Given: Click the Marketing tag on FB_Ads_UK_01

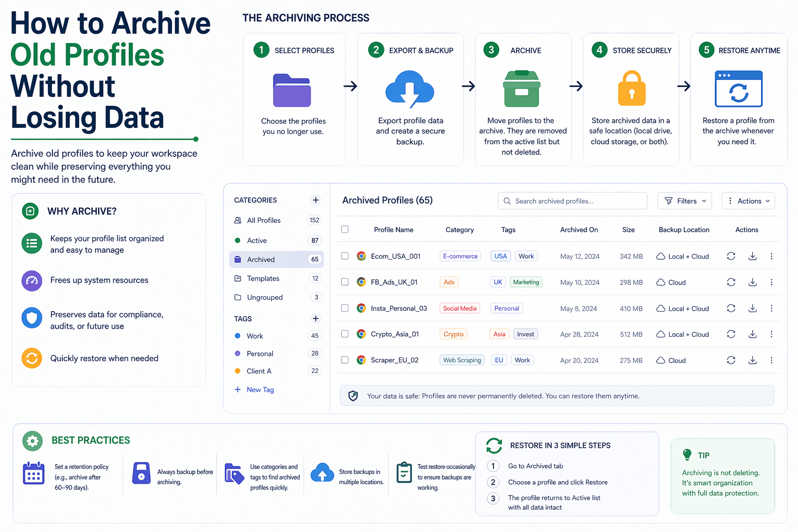Looking at the screenshot, I should click(x=526, y=282).
